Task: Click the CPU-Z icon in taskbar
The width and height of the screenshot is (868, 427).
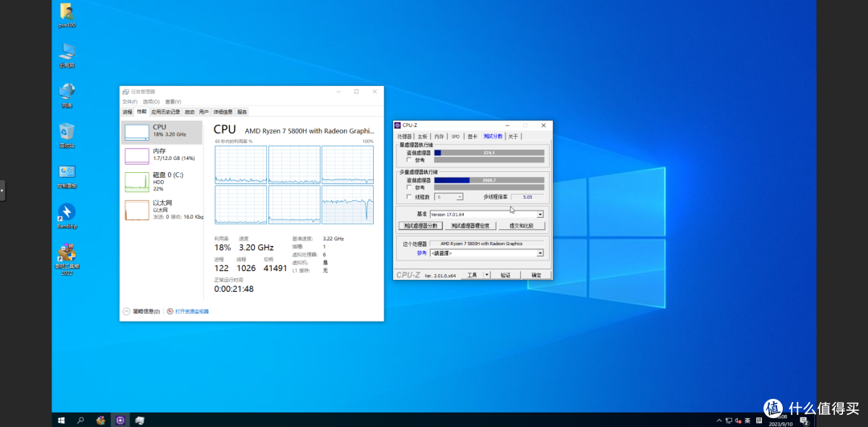Action: click(x=120, y=421)
